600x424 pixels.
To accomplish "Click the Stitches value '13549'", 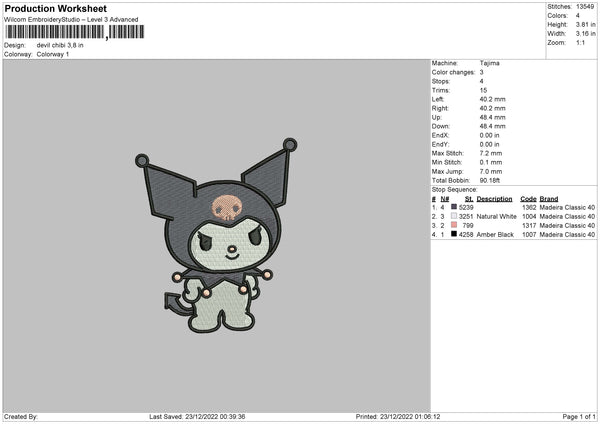I will (585, 7).
